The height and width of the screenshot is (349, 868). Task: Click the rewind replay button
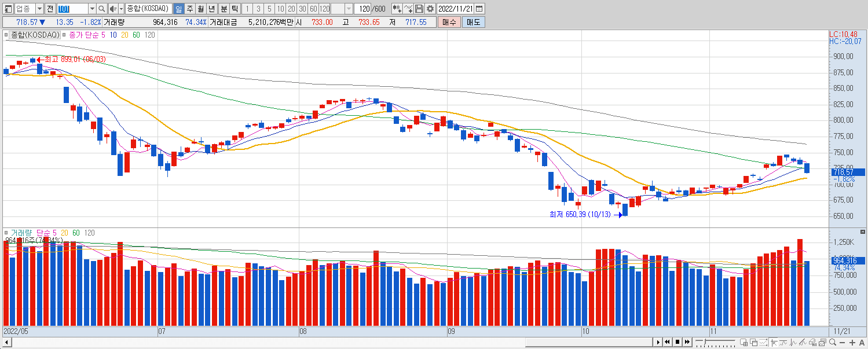[x=667, y=342]
